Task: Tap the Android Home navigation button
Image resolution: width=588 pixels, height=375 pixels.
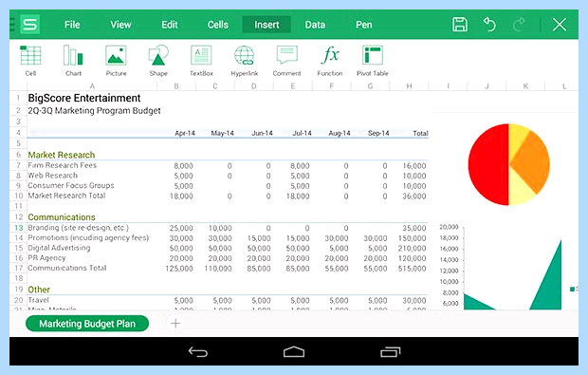Action: [294, 351]
